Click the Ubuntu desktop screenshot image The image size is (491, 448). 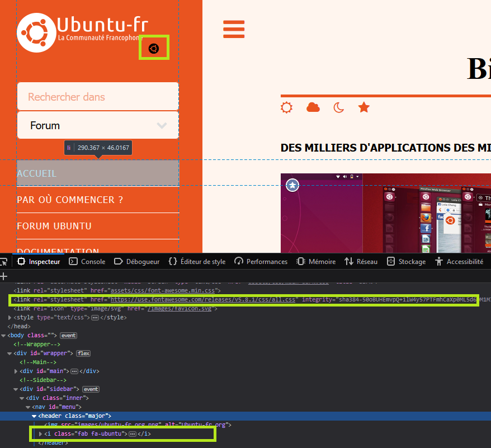386,213
